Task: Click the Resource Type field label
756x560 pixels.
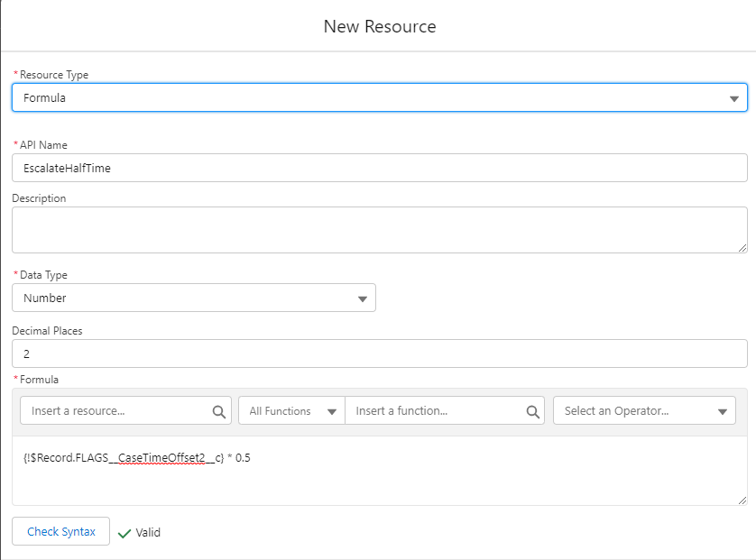Action: [54, 75]
